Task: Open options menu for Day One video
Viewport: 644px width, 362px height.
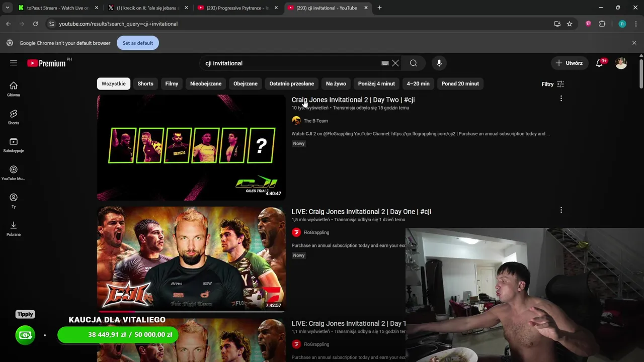Action: point(561,210)
